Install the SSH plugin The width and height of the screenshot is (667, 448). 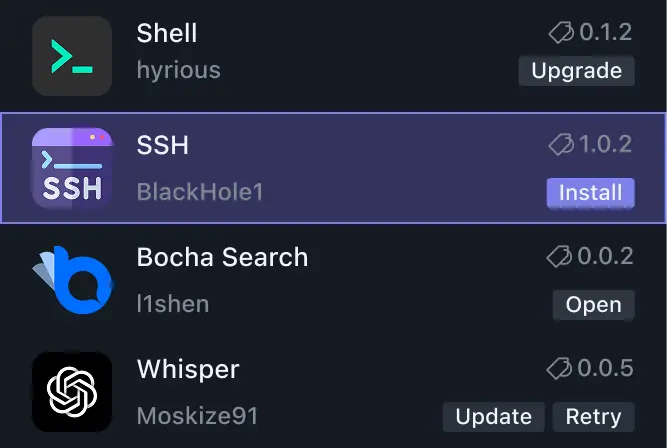(590, 192)
